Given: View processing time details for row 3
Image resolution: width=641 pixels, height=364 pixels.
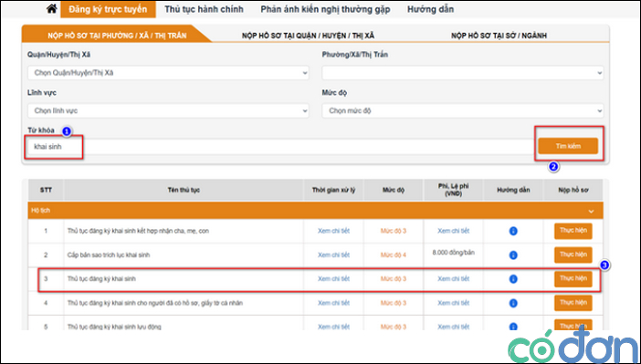Looking at the screenshot, I should tap(333, 279).
